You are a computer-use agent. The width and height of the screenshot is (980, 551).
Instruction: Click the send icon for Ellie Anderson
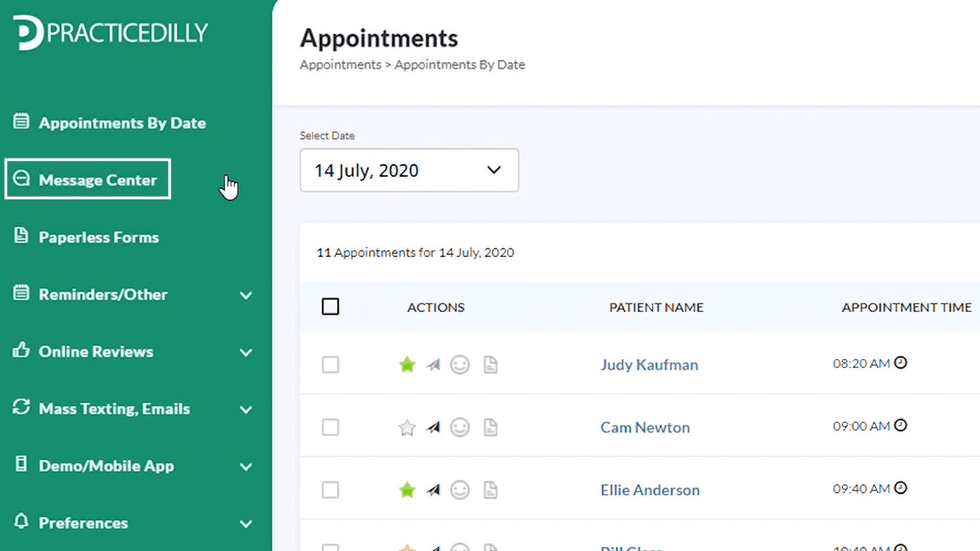coord(433,490)
